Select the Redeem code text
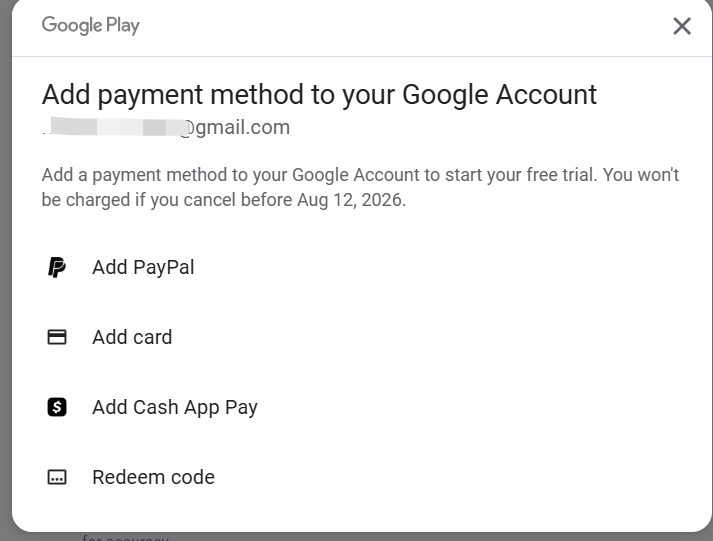Image resolution: width=713 pixels, height=541 pixels. (154, 477)
